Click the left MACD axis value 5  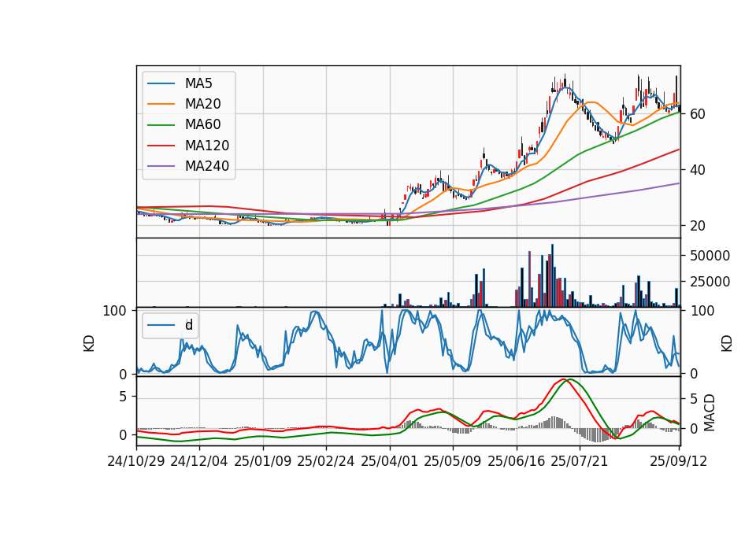[x=123, y=397]
